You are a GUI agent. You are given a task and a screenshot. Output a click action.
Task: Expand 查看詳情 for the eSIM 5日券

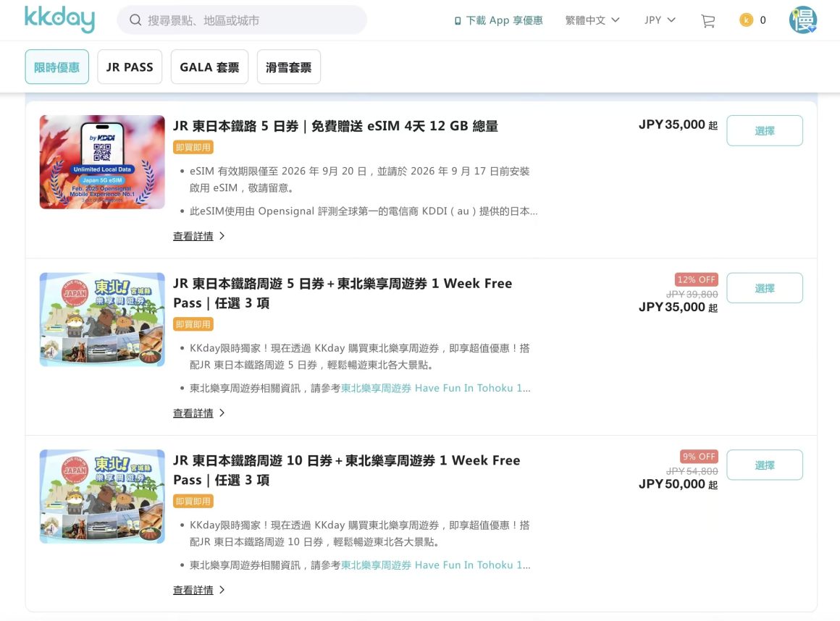point(198,236)
